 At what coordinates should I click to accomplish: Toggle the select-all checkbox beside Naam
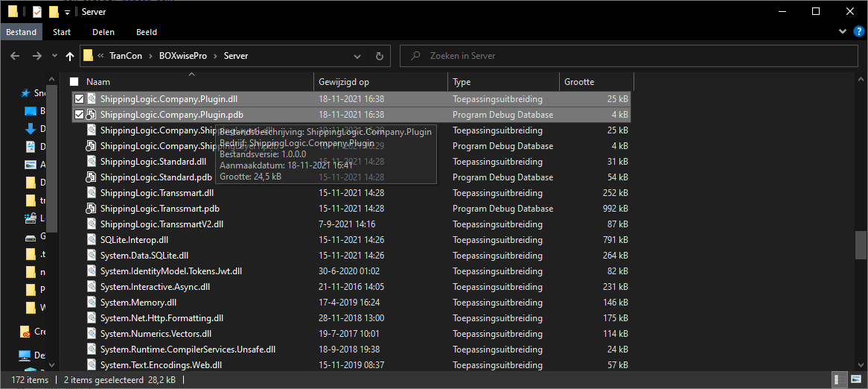(x=74, y=82)
